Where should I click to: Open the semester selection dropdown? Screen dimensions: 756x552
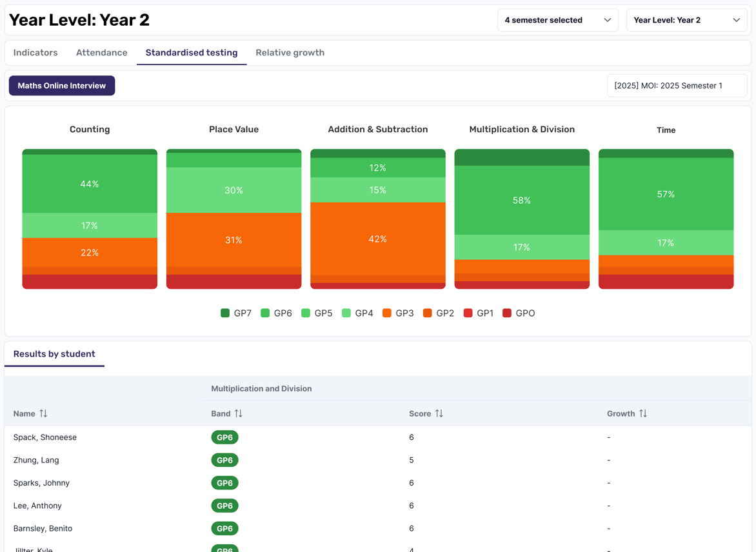point(557,19)
